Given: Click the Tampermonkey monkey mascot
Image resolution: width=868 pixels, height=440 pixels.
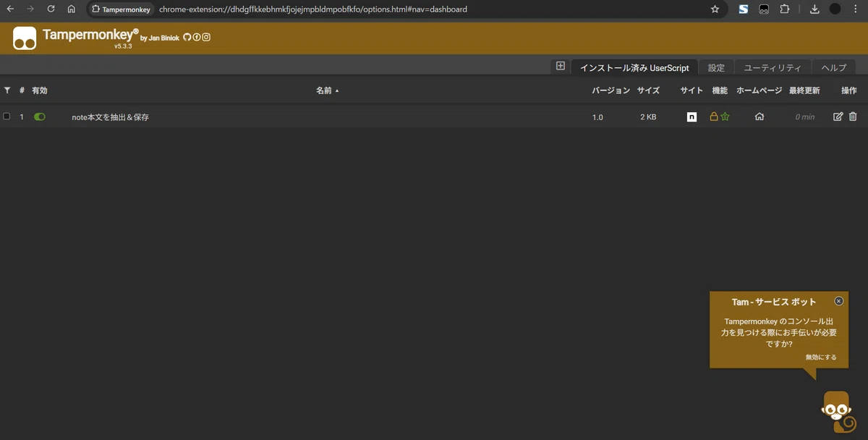Looking at the screenshot, I should click(x=838, y=413).
